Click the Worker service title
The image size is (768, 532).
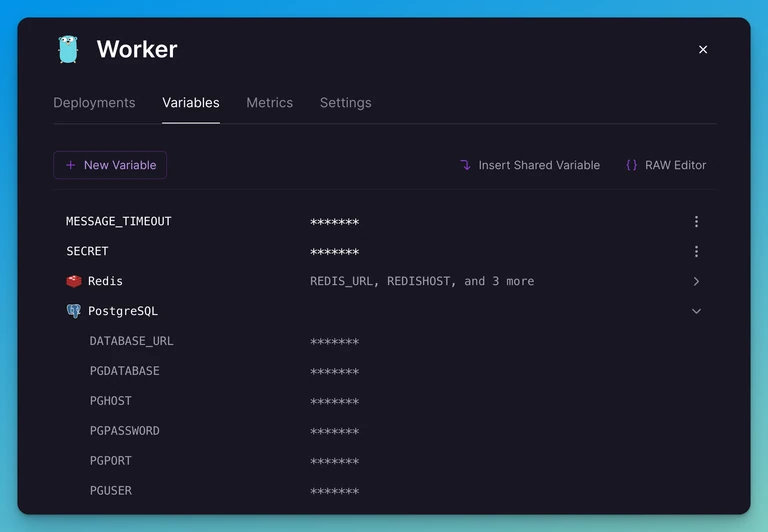pos(137,49)
